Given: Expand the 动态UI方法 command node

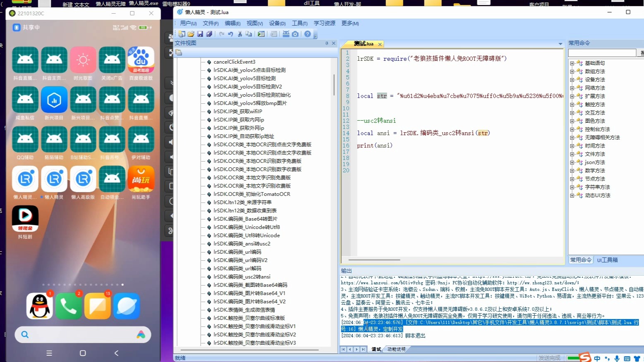Looking at the screenshot, I should point(572,195).
